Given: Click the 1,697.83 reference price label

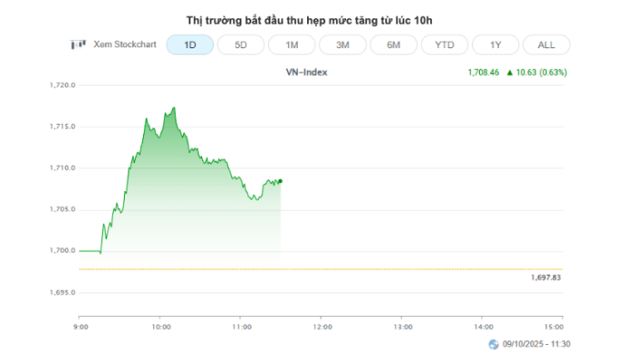Looking at the screenshot, I should click(x=546, y=278).
